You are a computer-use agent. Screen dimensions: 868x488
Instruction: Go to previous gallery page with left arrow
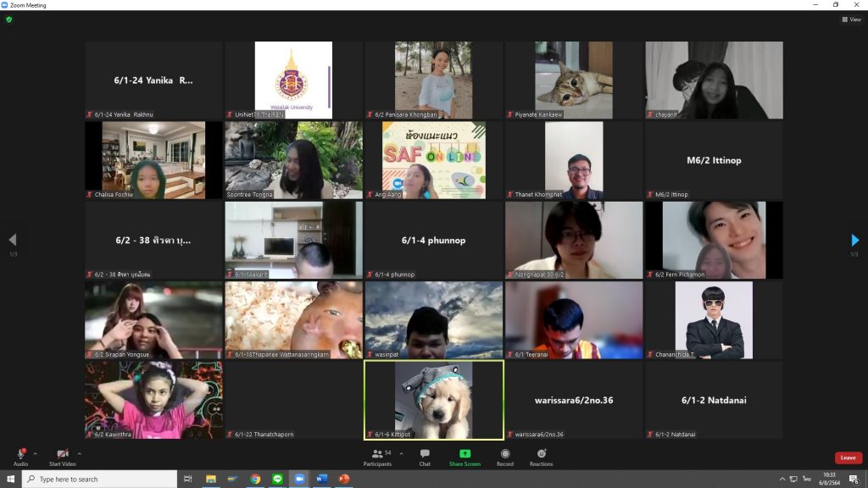[x=12, y=241]
